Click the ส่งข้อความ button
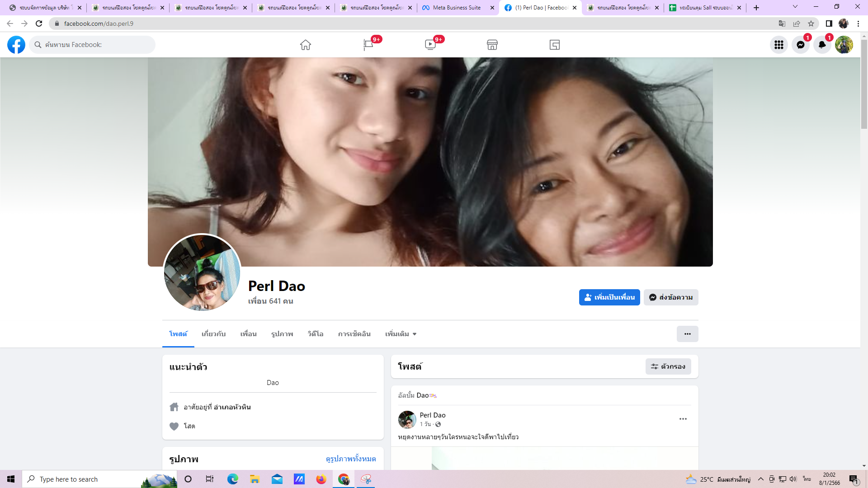Viewport: 868px width, 488px height. pos(670,297)
